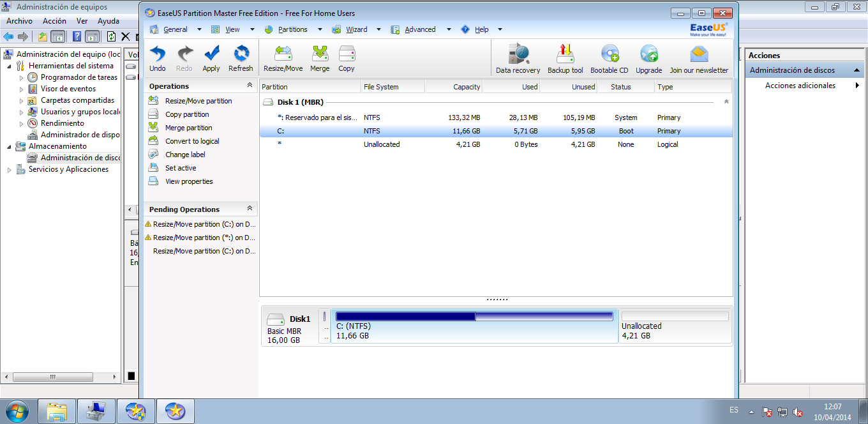The height and width of the screenshot is (424, 868).
Task: Click the Merge toolbar icon
Action: (320, 58)
